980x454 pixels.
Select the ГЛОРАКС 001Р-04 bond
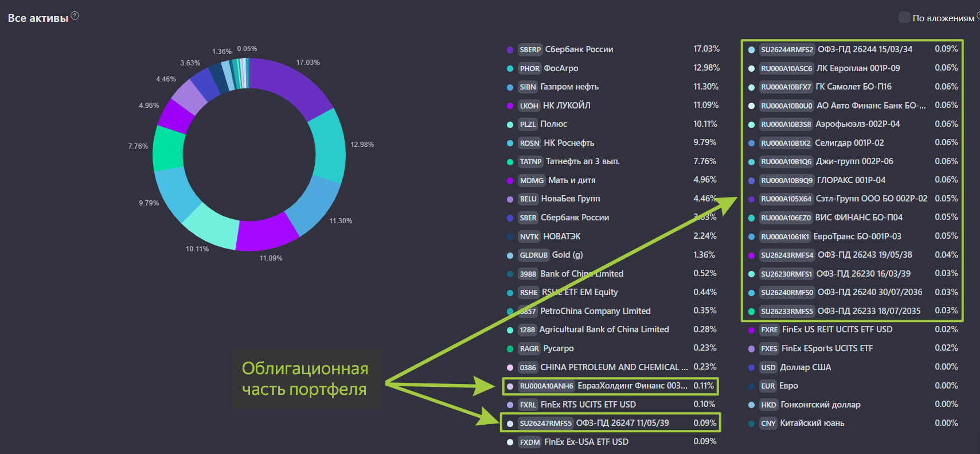click(x=853, y=180)
